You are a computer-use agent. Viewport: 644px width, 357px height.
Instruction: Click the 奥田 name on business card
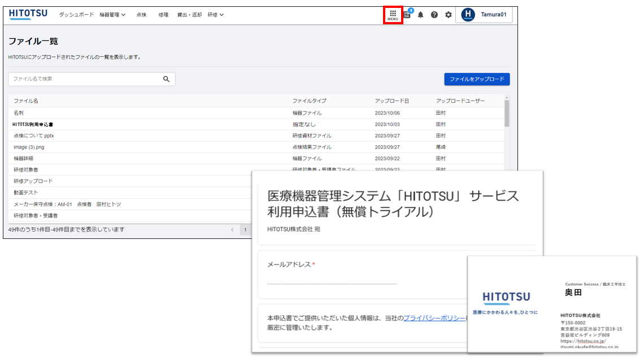click(x=573, y=293)
